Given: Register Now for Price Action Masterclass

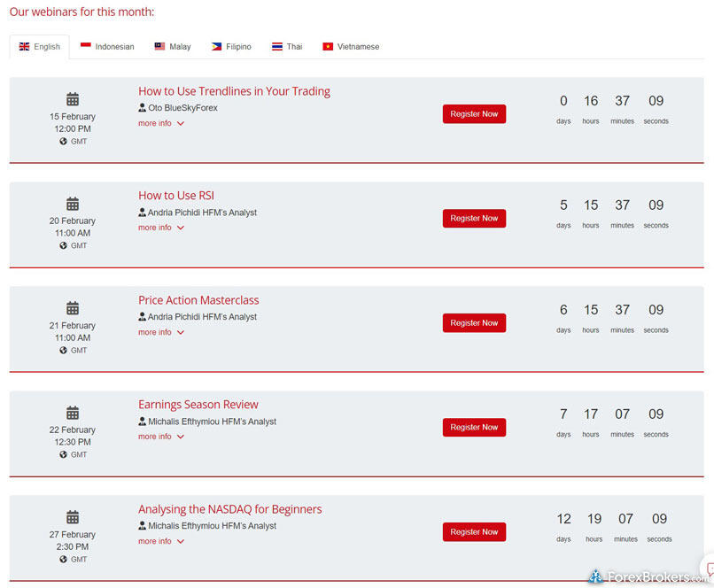Looking at the screenshot, I should point(474,322).
